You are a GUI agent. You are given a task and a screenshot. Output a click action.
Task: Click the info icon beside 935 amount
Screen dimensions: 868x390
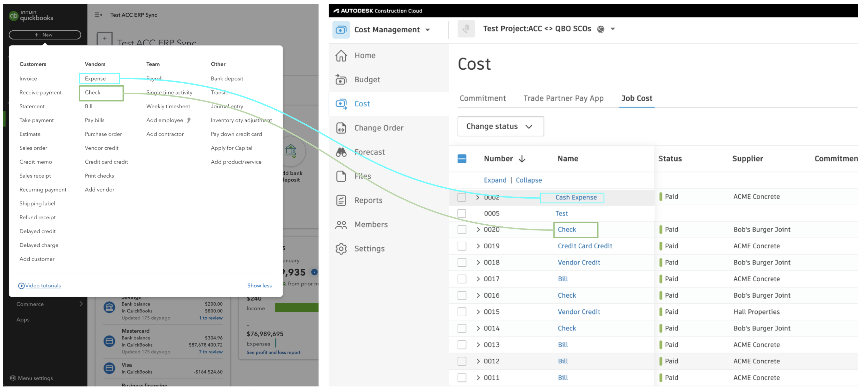click(314, 272)
